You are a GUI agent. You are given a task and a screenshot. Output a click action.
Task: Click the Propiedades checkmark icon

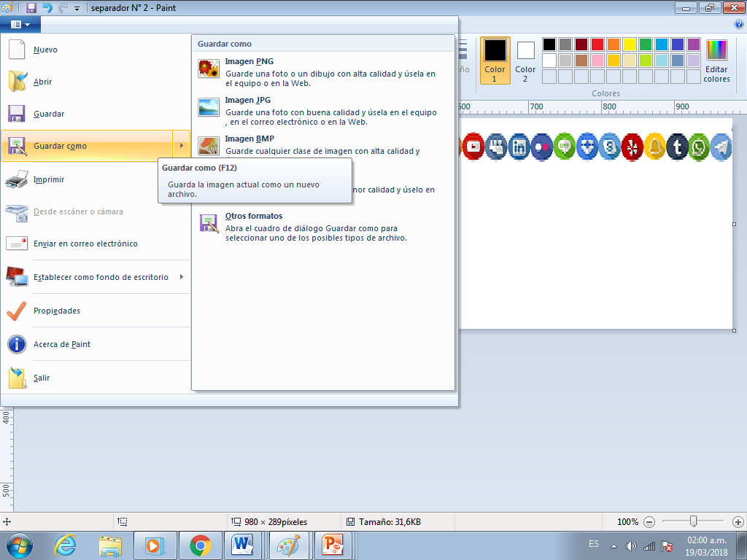click(17, 311)
